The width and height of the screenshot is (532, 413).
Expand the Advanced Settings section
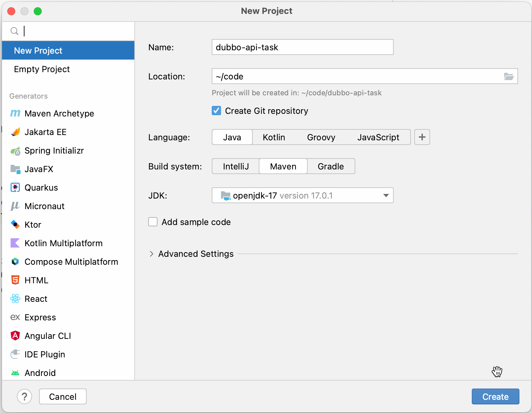(152, 254)
